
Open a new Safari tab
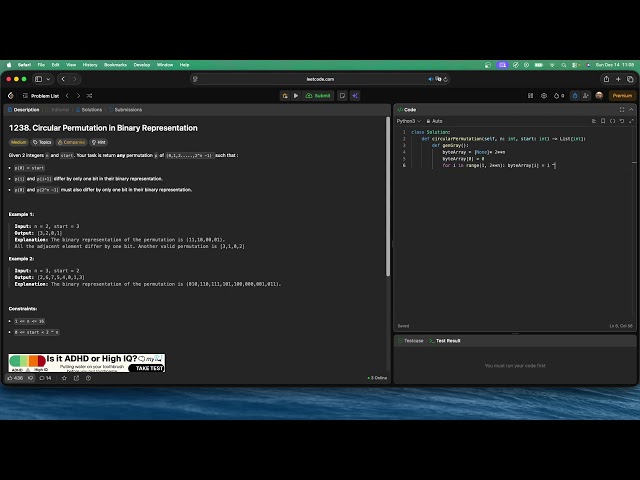pos(618,79)
